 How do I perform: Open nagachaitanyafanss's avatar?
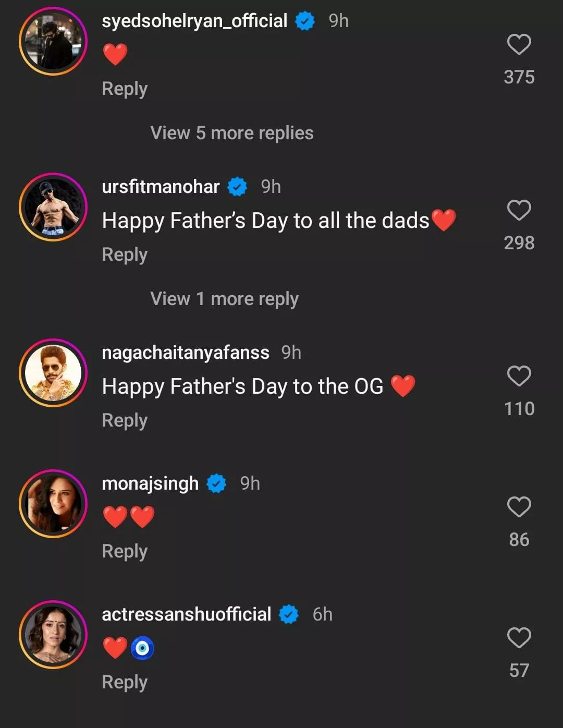tap(53, 373)
